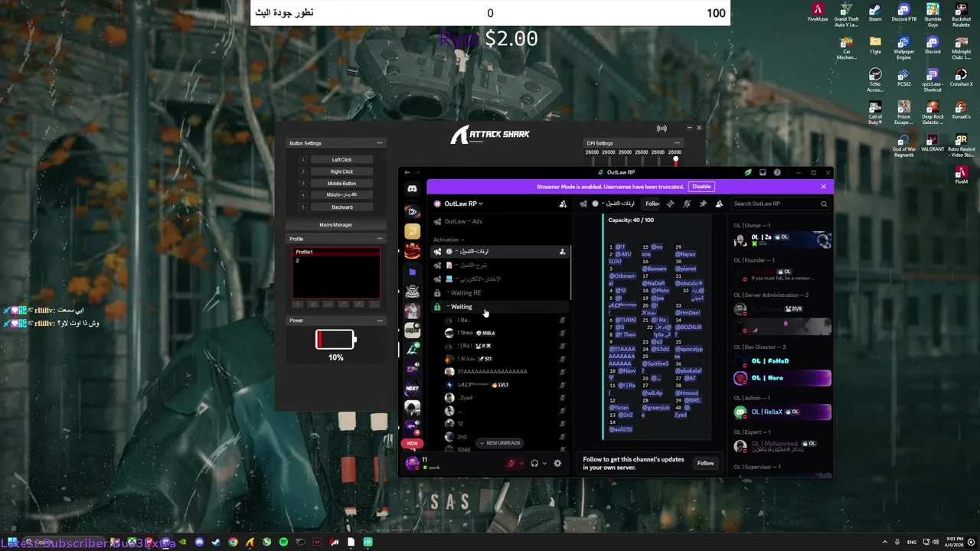Image resolution: width=980 pixels, height=551 pixels.
Task: Open Steam desktop shortcut
Action: point(875,13)
